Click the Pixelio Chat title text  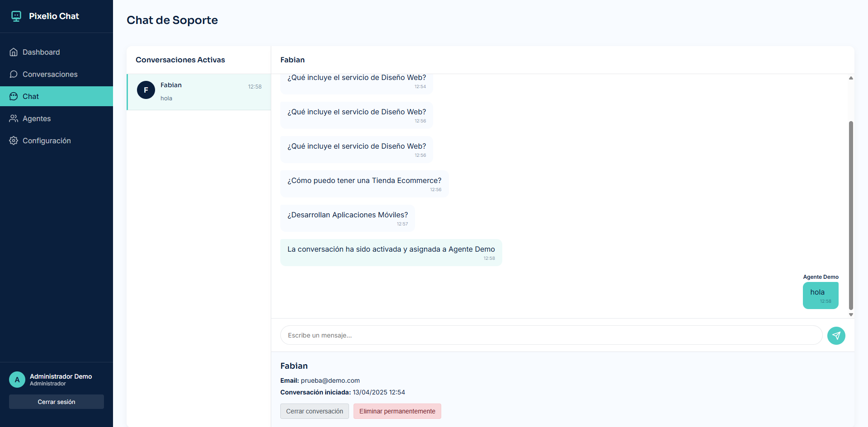coord(54,16)
